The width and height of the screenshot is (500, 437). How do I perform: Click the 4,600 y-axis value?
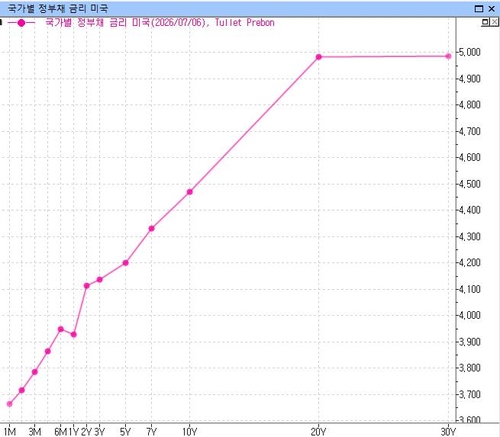tap(470, 157)
